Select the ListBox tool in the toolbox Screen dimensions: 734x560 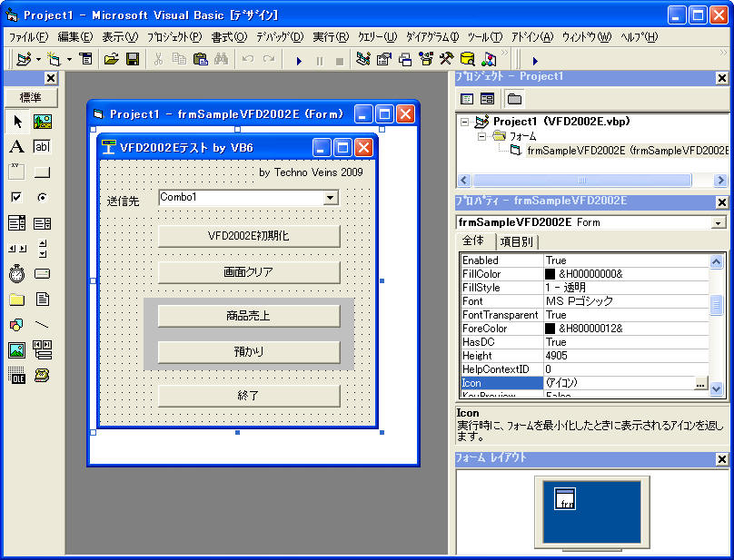(42, 223)
